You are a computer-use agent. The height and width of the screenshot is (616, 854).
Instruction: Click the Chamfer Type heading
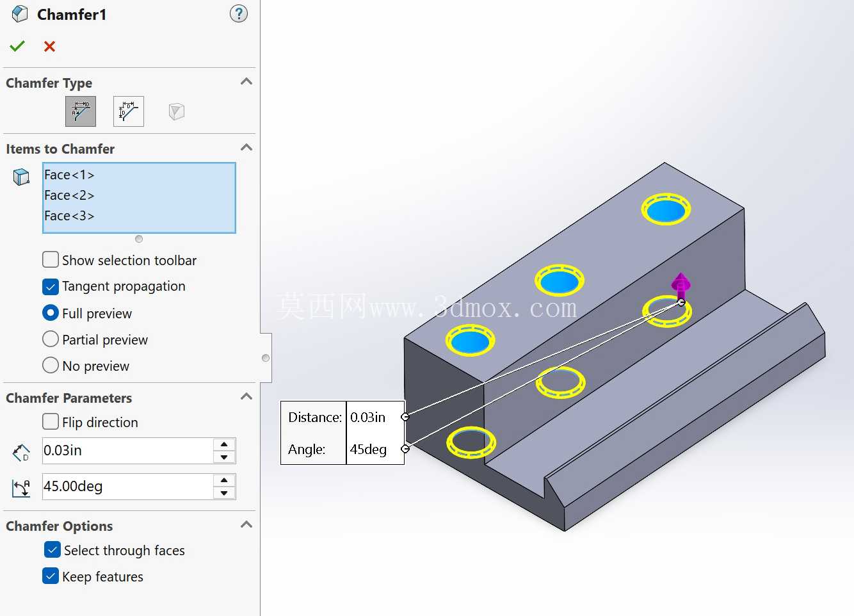49,83
